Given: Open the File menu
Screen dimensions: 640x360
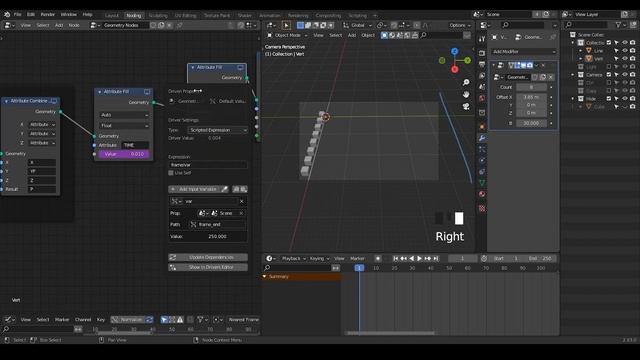Looking at the screenshot, I should [x=18, y=14].
